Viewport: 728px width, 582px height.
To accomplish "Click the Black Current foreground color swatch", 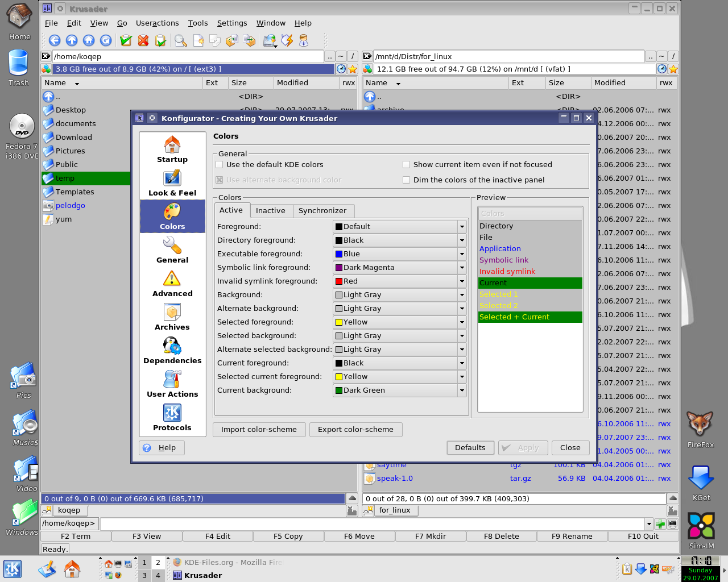I will 339,363.
